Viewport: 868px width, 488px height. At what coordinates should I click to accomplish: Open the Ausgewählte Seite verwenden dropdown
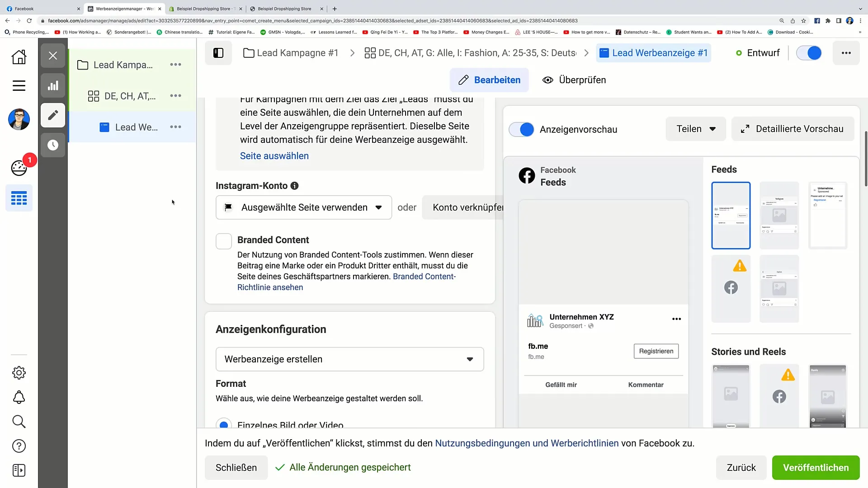tap(304, 207)
